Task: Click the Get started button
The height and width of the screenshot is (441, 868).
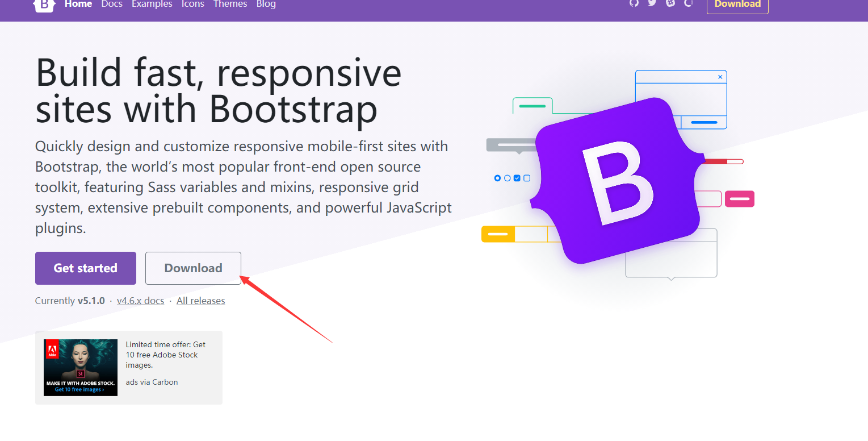Action: click(85, 268)
